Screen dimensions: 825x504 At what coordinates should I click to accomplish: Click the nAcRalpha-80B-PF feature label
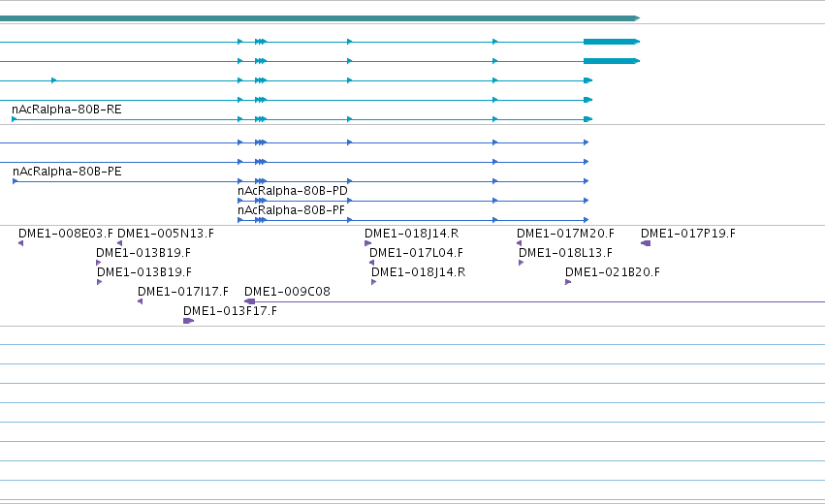(x=291, y=210)
